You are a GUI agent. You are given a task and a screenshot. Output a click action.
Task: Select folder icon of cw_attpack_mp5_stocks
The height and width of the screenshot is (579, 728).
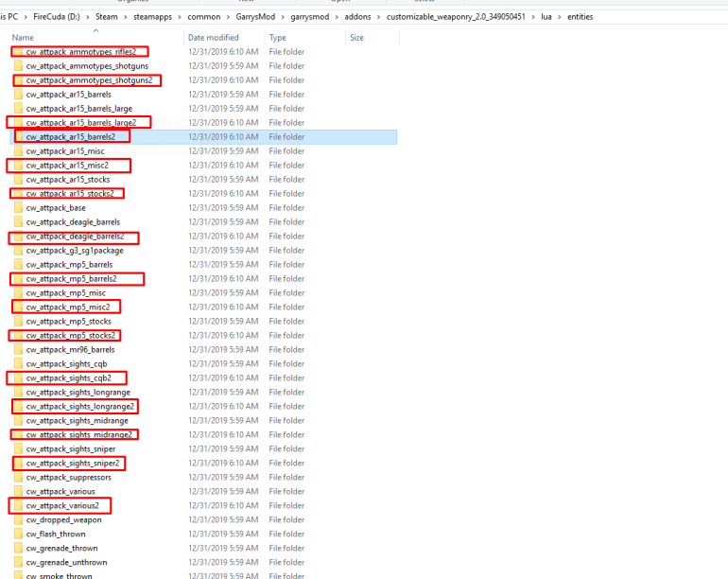18,321
